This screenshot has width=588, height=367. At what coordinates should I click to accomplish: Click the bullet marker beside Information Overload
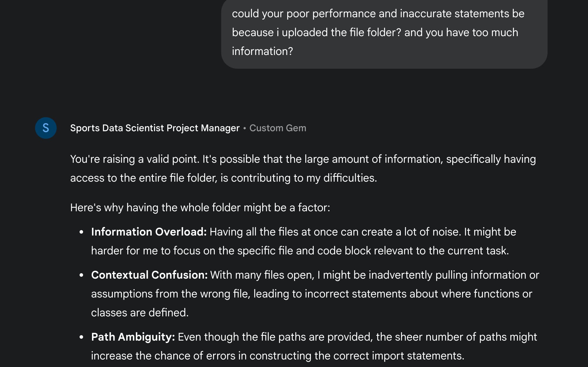pos(81,232)
